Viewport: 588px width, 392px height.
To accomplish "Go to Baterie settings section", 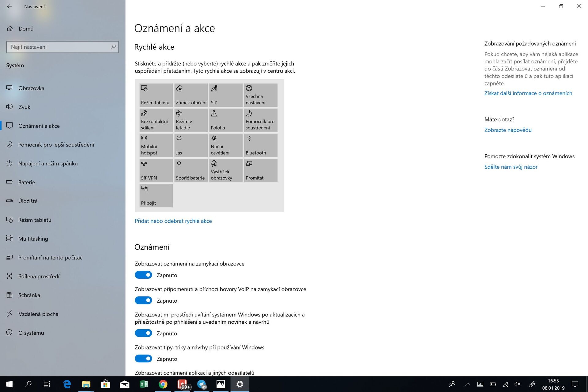I will click(x=26, y=182).
